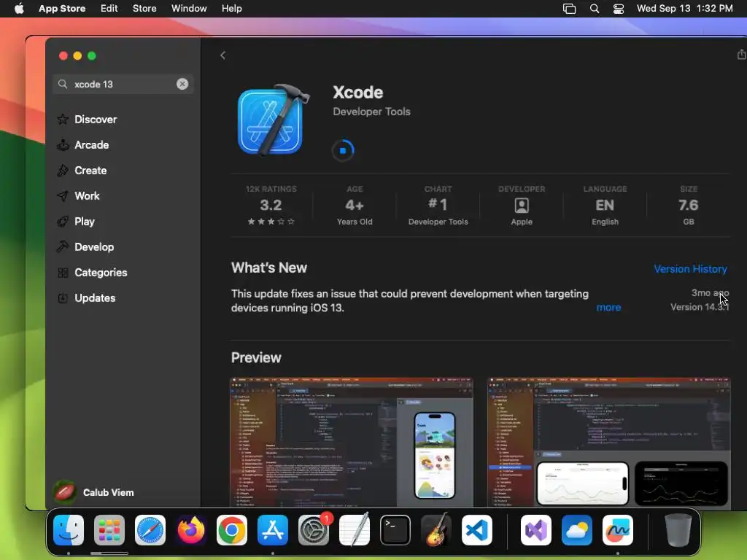This screenshot has width=747, height=560.
Task: Open the Apple menu
Action: [19, 9]
